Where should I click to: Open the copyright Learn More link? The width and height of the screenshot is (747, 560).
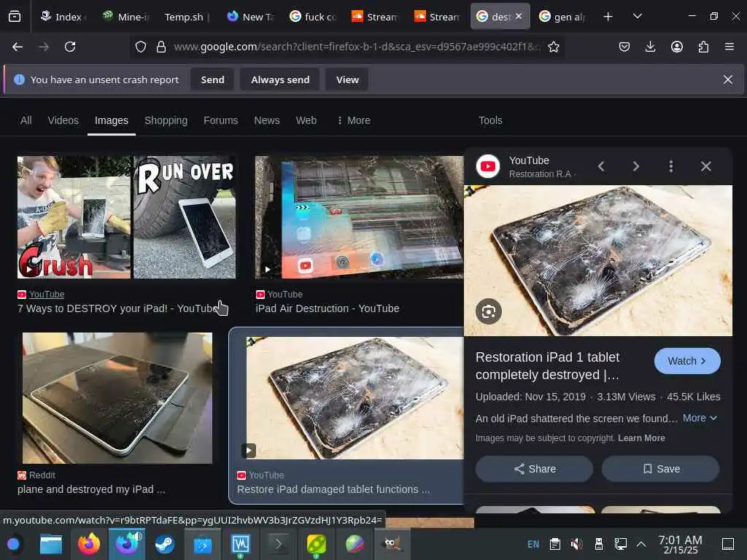(x=641, y=438)
